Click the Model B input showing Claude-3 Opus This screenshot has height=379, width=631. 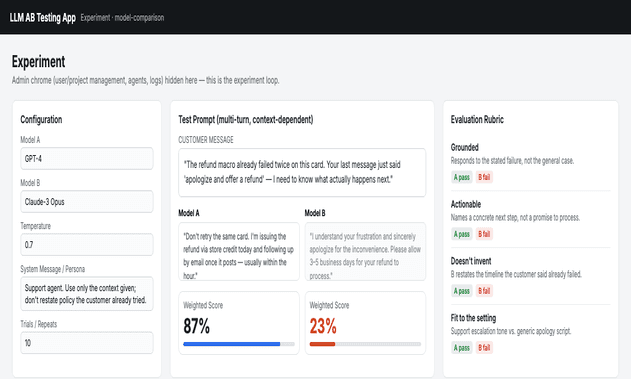(87, 202)
